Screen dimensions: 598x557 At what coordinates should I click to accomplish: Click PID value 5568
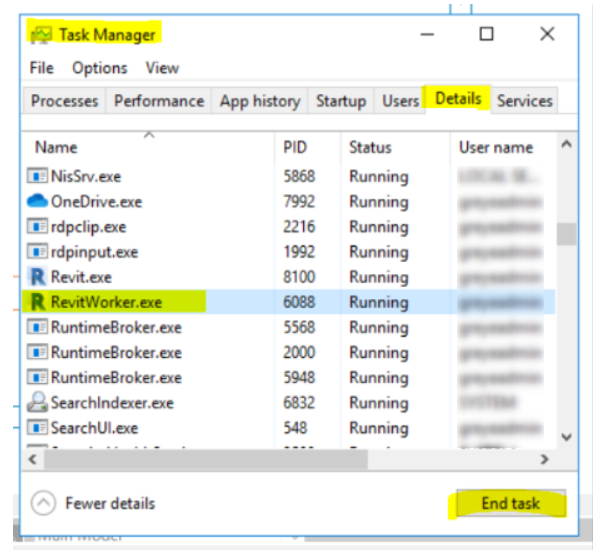(x=299, y=327)
